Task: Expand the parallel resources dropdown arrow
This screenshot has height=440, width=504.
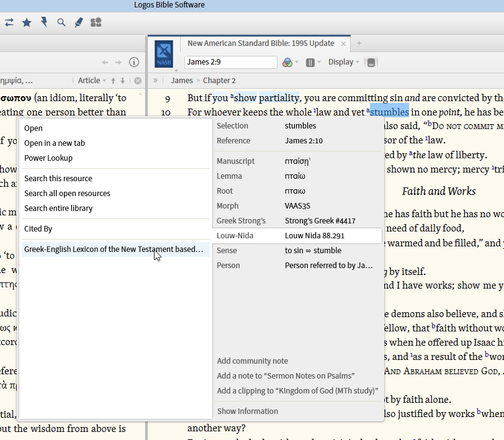Action: point(319,62)
